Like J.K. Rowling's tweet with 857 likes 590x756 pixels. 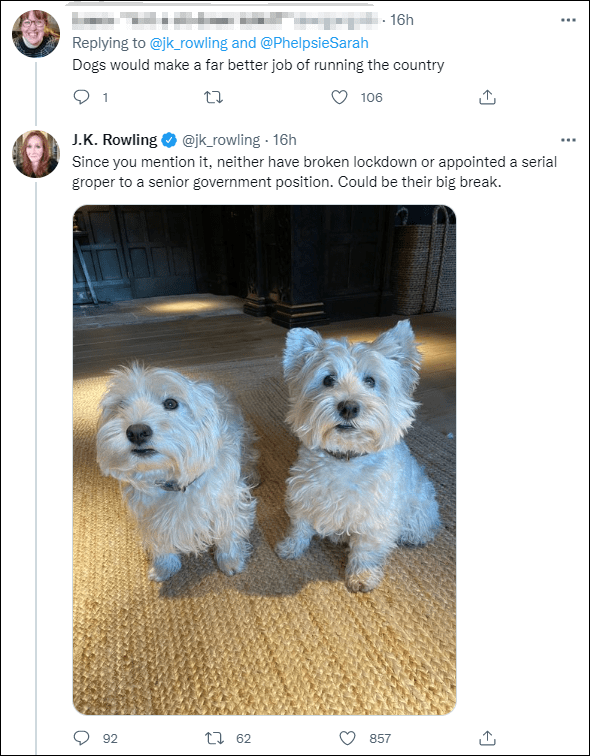point(347,738)
